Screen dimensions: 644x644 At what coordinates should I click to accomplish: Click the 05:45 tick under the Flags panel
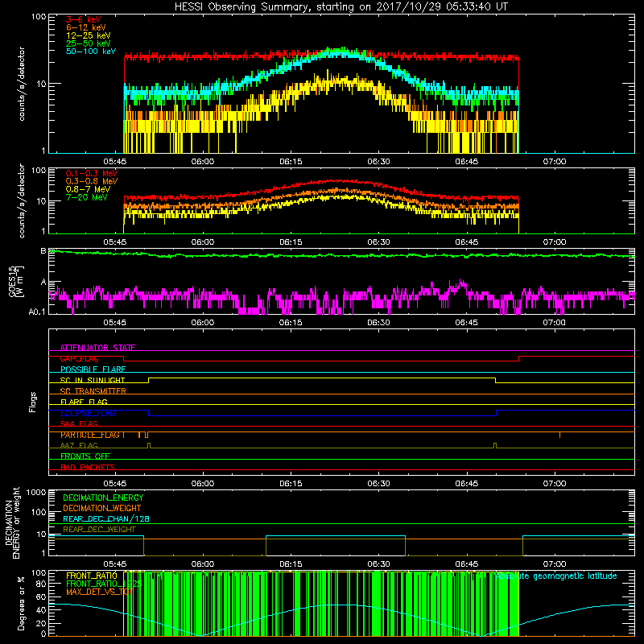114,484
